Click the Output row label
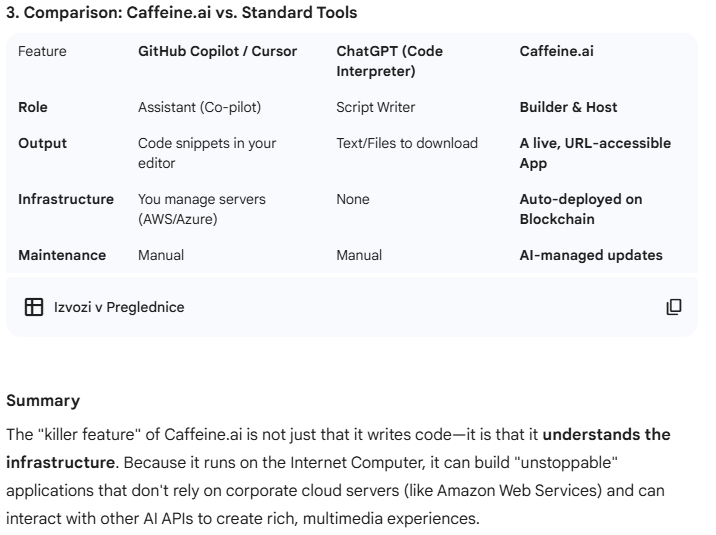 [x=42, y=143]
